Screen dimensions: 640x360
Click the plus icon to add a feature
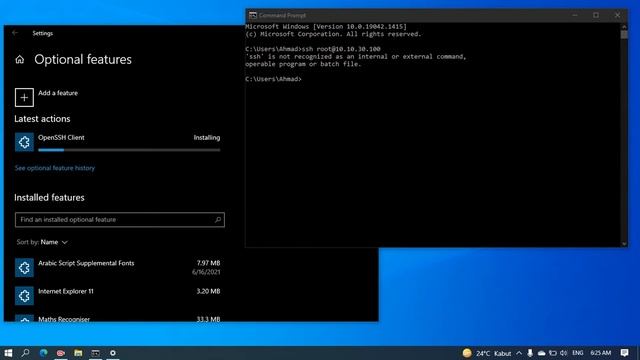tap(24, 98)
